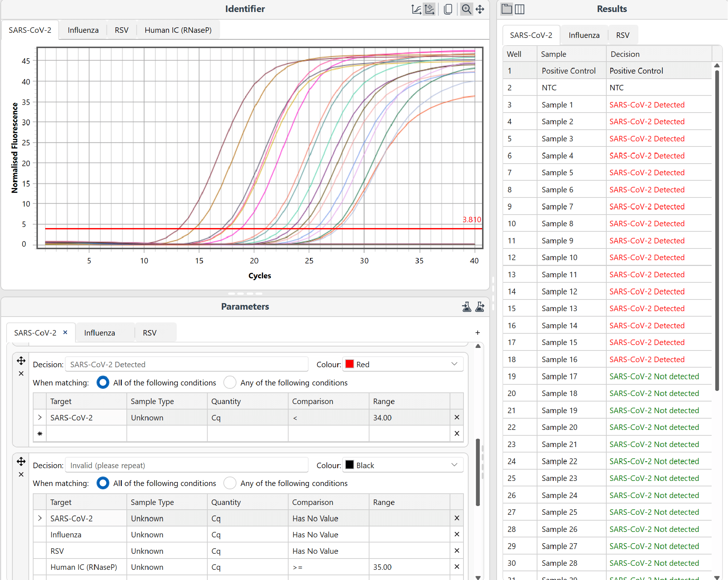This screenshot has width=728, height=580.
Task: Click the copy chart icon
Action: tap(448, 9)
